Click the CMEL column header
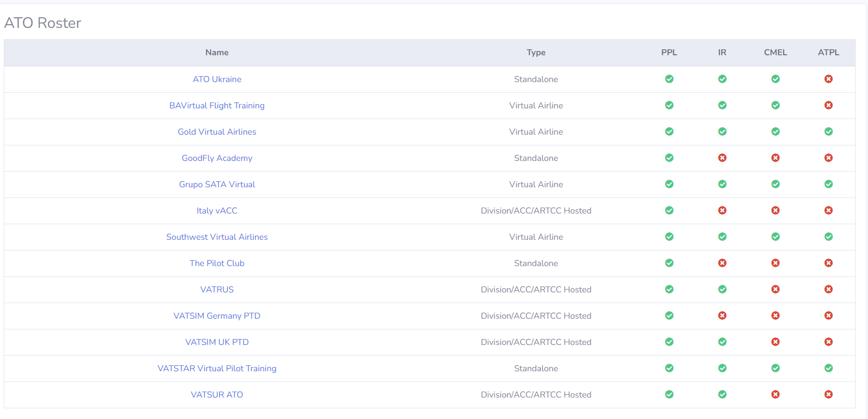 click(776, 53)
